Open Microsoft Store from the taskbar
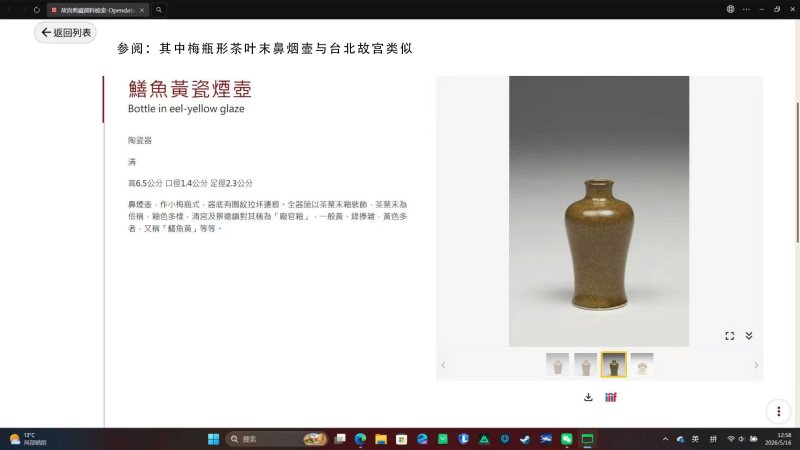 coord(402,439)
